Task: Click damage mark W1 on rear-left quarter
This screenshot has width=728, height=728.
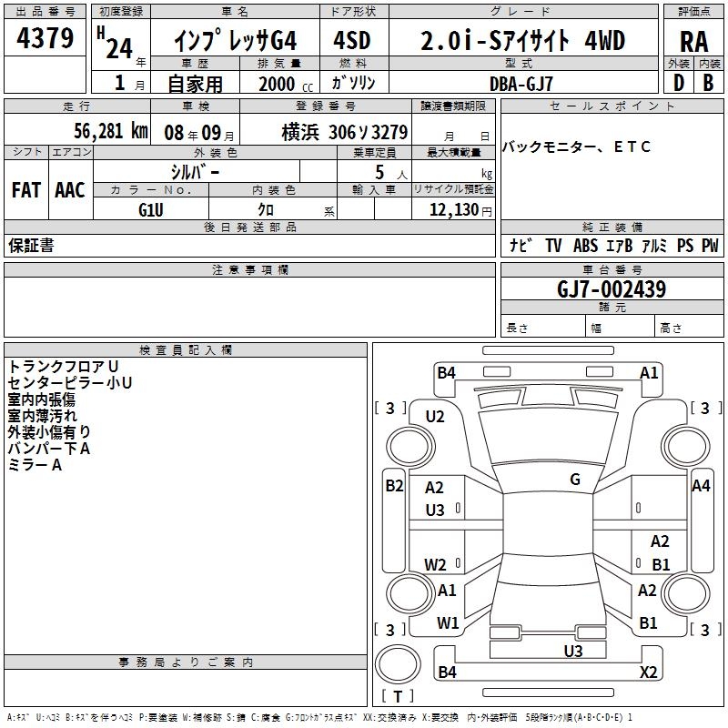Action: pyautogui.click(x=448, y=622)
